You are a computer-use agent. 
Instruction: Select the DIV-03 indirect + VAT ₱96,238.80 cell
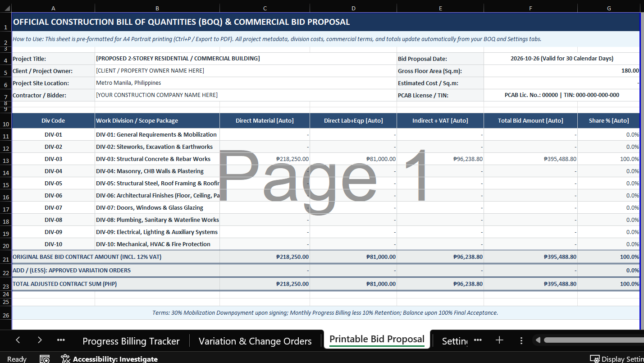tap(440, 159)
